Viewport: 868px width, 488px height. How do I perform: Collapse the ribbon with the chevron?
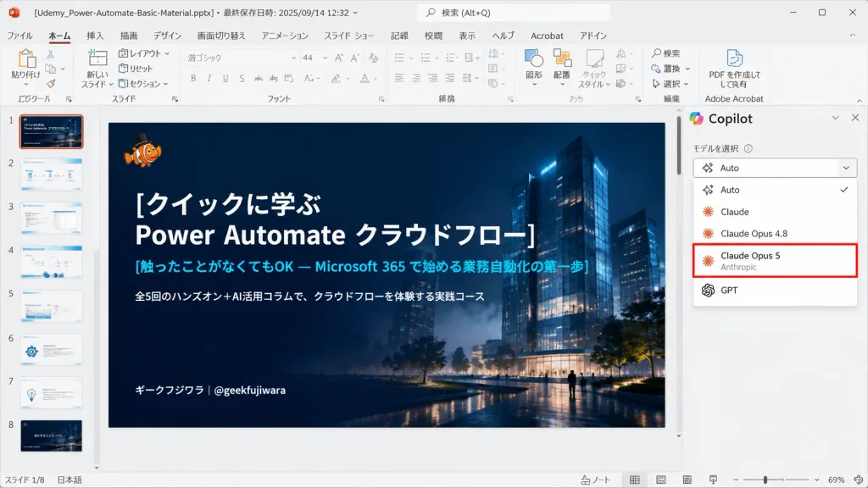860,100
